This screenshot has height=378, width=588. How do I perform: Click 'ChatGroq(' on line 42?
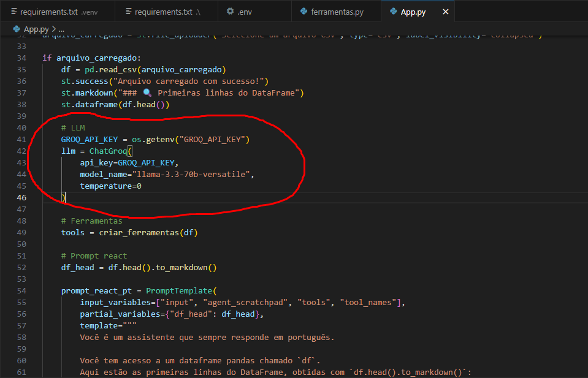110,151
